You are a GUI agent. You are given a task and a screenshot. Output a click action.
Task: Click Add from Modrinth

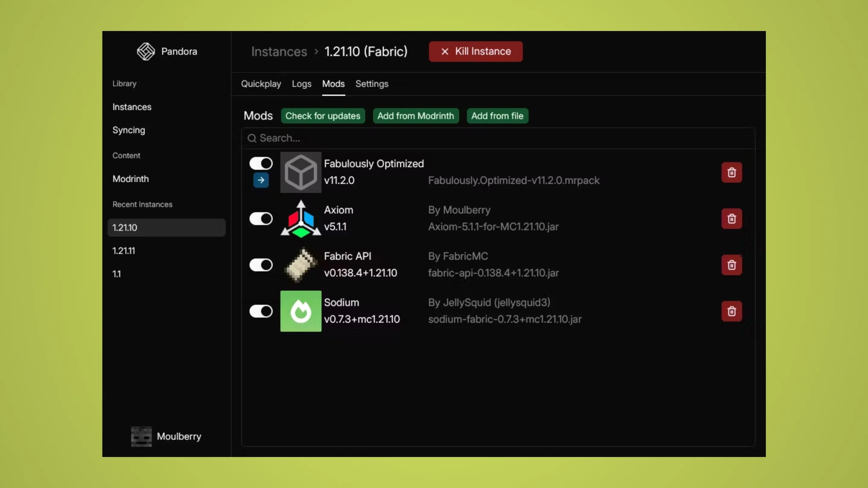point(416,116)
